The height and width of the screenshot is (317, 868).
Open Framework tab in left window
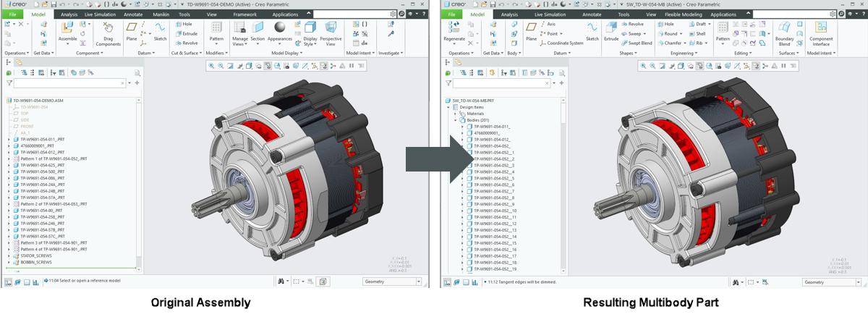tap(245, 14)
